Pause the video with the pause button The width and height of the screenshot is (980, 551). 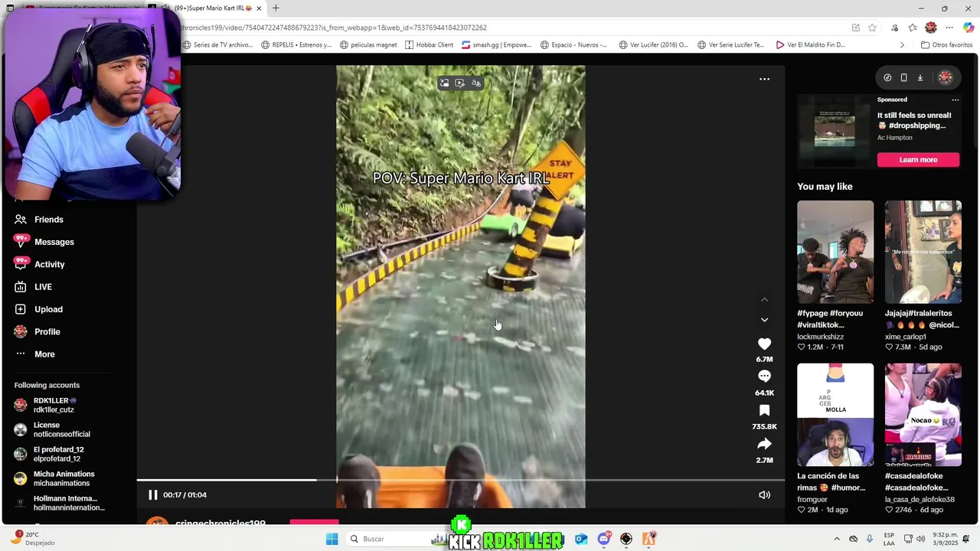tap(152, 495)
